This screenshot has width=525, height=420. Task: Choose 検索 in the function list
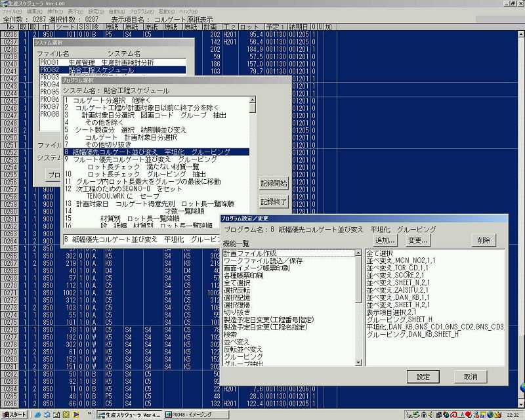click(231, 333)
